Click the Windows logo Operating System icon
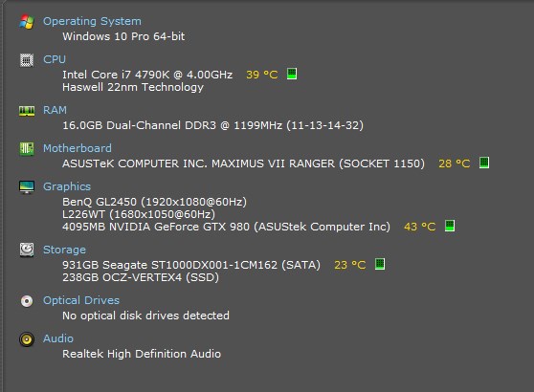This screenshot has height=392, width=534. (x=27, y=22)
